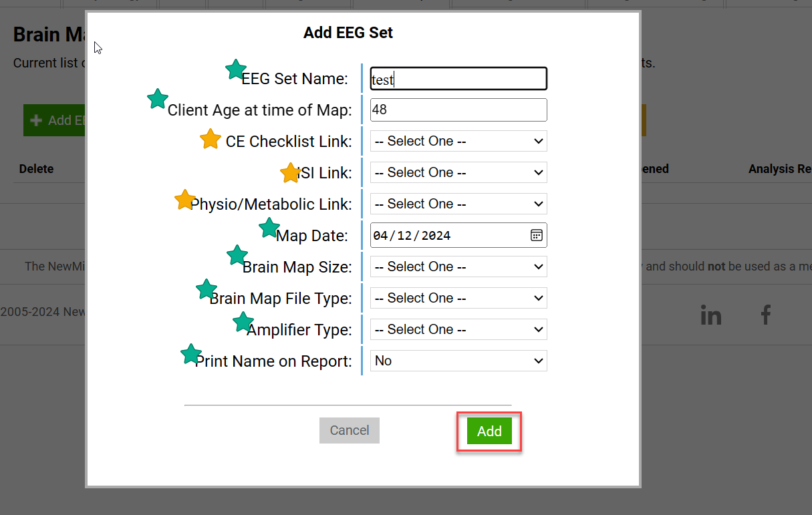The width and height of the screenshot is (812, 515).
Task: Focus the EEG Set Name input field
Action: [x=458, y=79]
